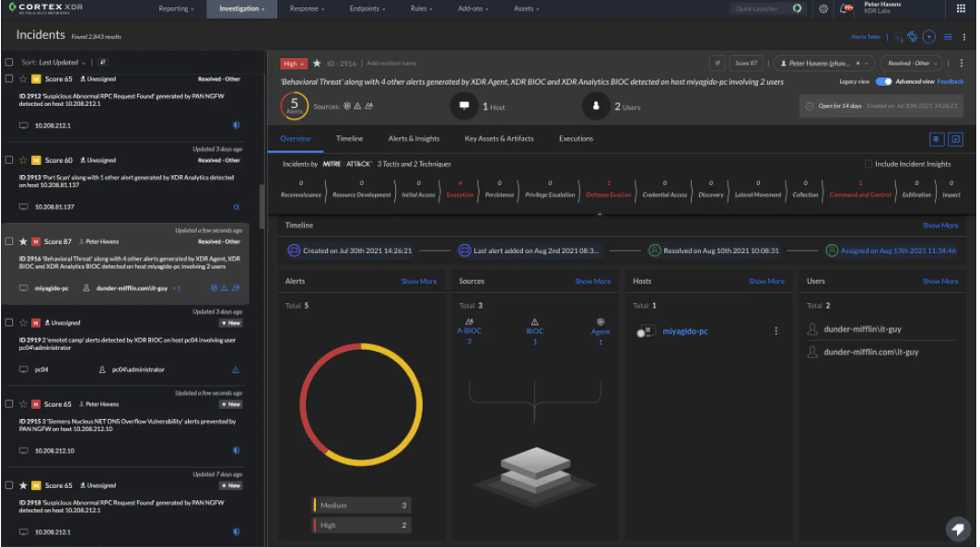Image resolution: width=980 pixels, height=547 pixels.
Task: Click the 1 Host monitor icon
Action: 464,106
